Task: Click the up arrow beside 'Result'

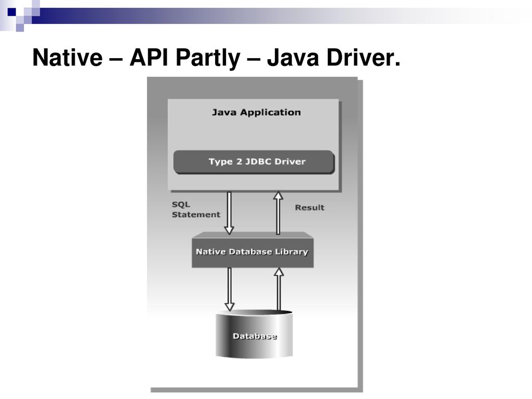Action: pyautogui.click(x=278, y=212)
